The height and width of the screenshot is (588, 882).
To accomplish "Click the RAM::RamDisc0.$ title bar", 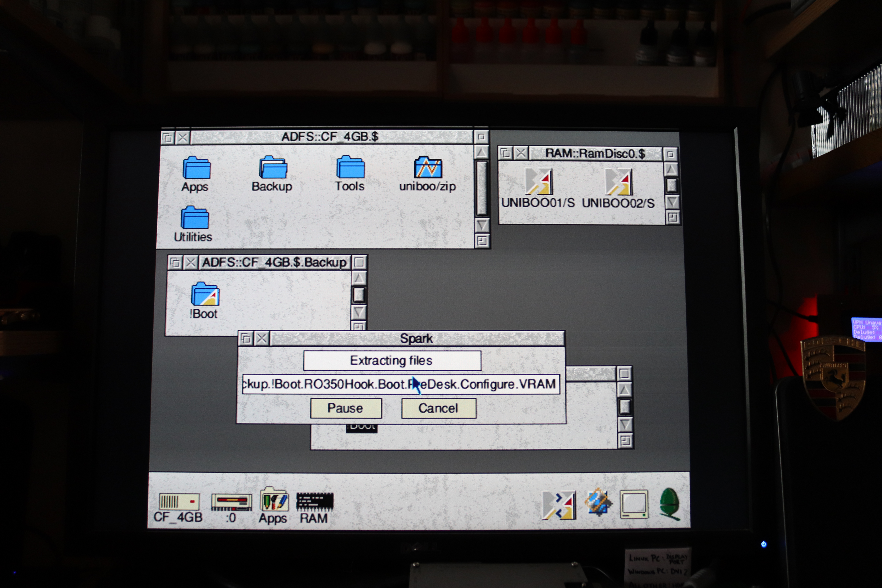I will [x=595, y=154].
